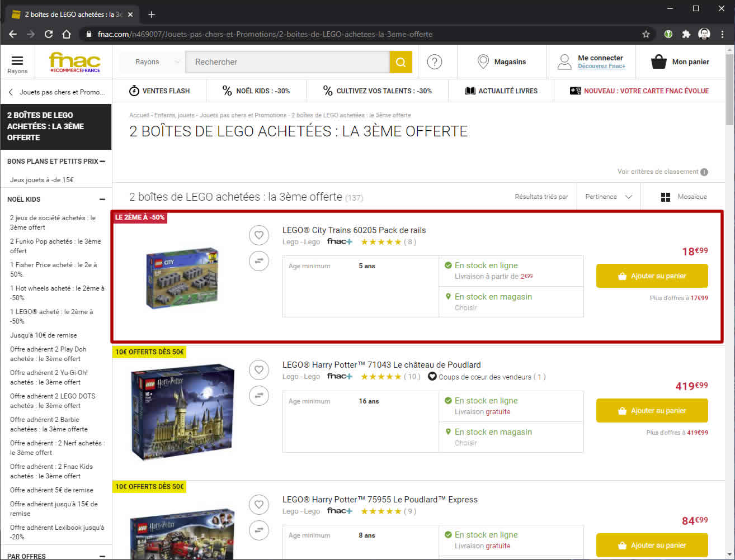Switch view using the Mosaïque grid icon

(x=666, y=197)
